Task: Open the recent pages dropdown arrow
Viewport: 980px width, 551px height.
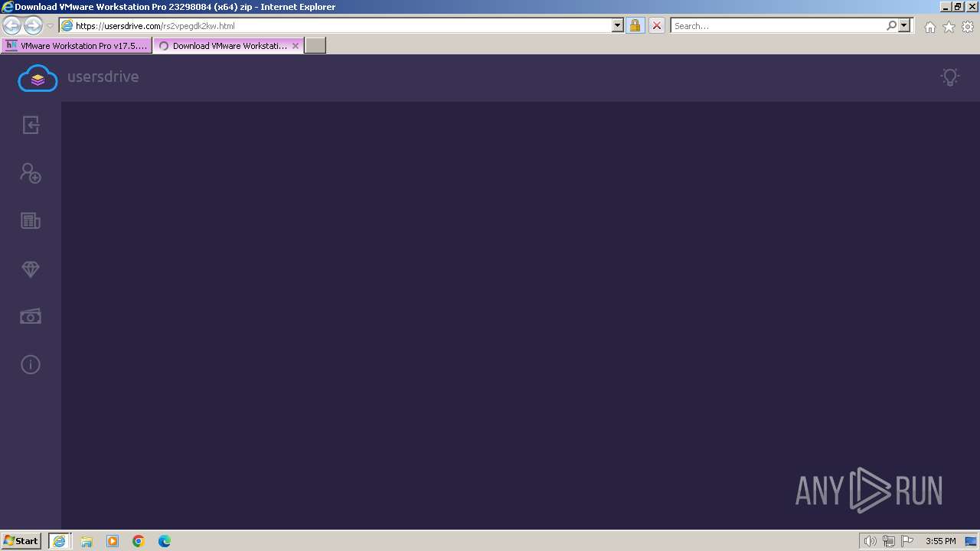Action: 51,25
